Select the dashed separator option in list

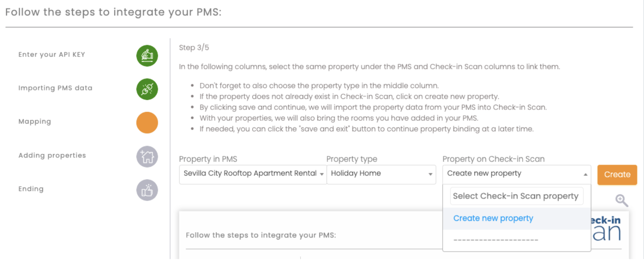click(x=496, y=240)
